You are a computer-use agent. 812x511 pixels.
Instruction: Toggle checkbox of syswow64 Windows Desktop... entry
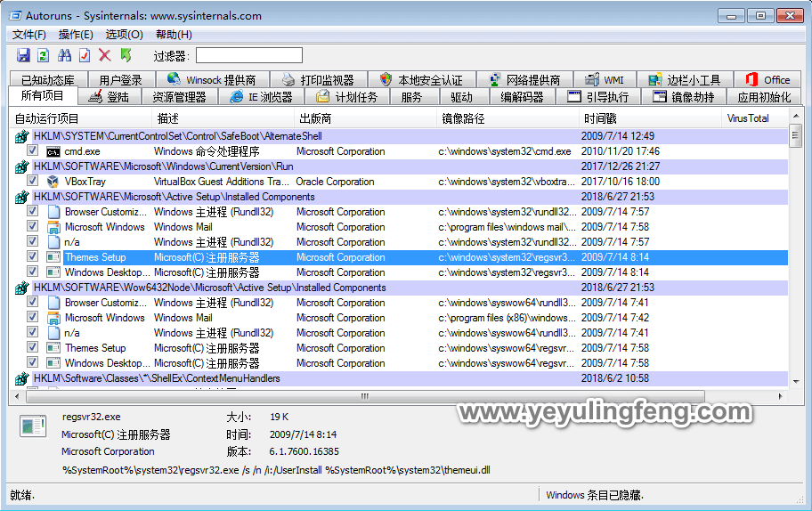coord(32,362)
